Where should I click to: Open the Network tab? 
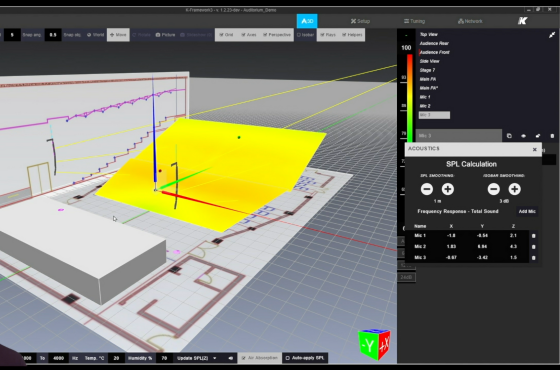click(x=470, y=21)
